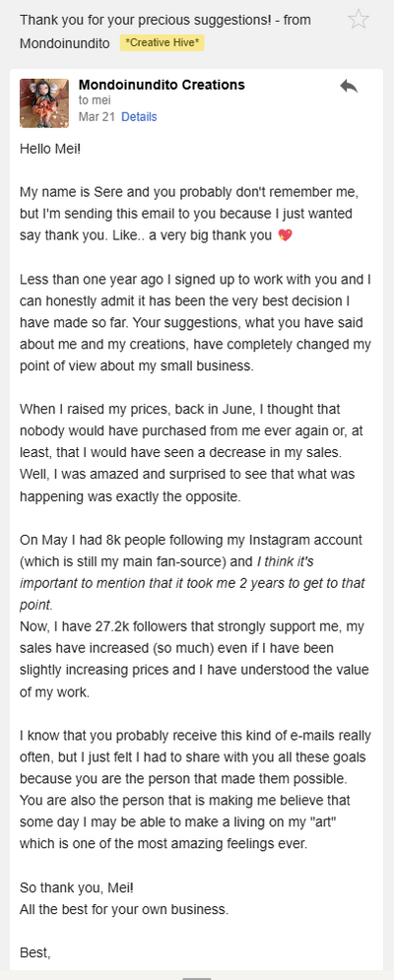394x980 pixels.
Task: Select the email subject line text
Action: point(165,32)
